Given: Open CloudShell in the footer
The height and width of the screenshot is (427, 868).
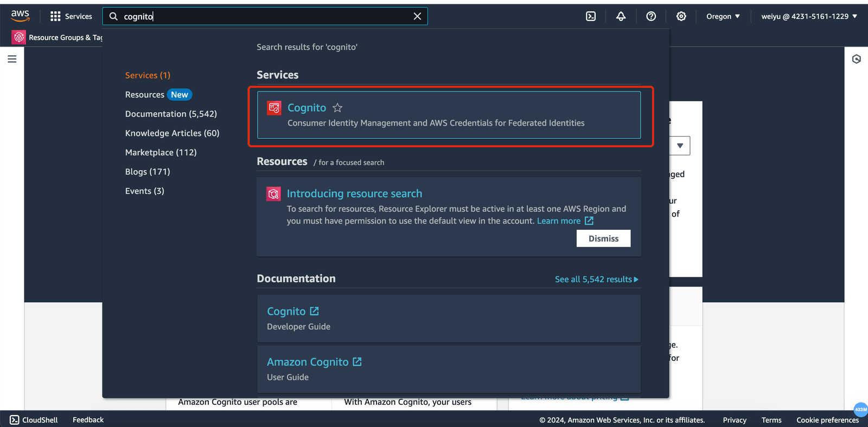Looking at the screenshot, I should tap(34, 420).
